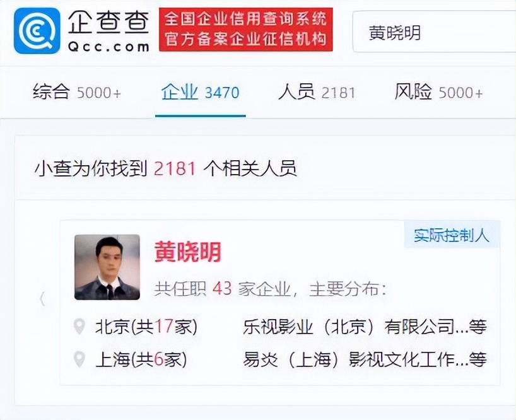Click the search box containing 黄晓明
The height and width of the screenshot is (420, 516).
pos(434,32)
